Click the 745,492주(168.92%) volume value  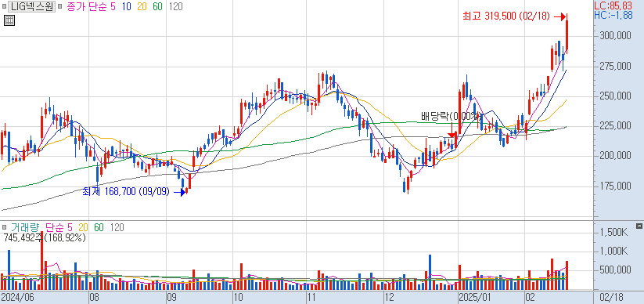coord(45,237)
